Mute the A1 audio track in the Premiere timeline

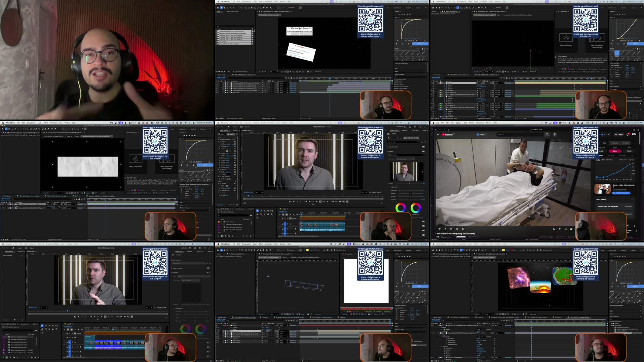pyautogui.click(x=288, y=229)
